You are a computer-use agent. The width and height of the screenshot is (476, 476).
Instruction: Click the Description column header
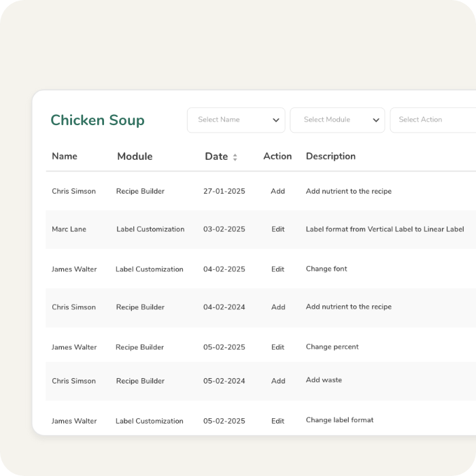coord(330,156)
